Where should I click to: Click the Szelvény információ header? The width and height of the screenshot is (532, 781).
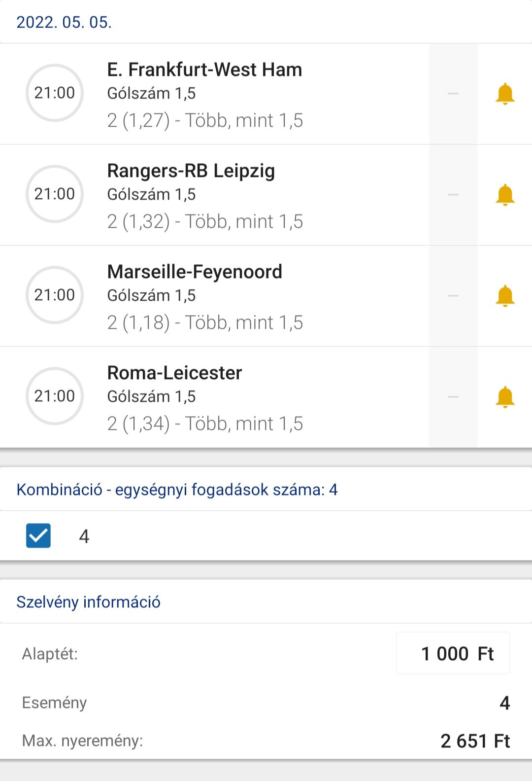pyautogui.click(x=88, y=602)
